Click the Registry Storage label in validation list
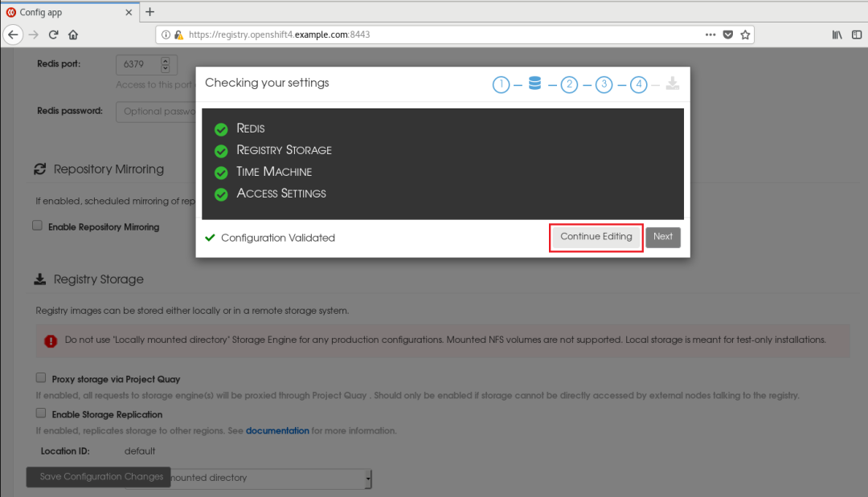The width and height of the screenshot is (868, 497). [284, 150]
